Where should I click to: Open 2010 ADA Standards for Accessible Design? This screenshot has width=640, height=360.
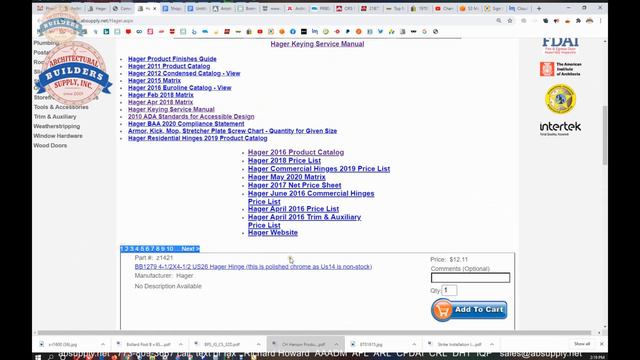tap(191, 116)
